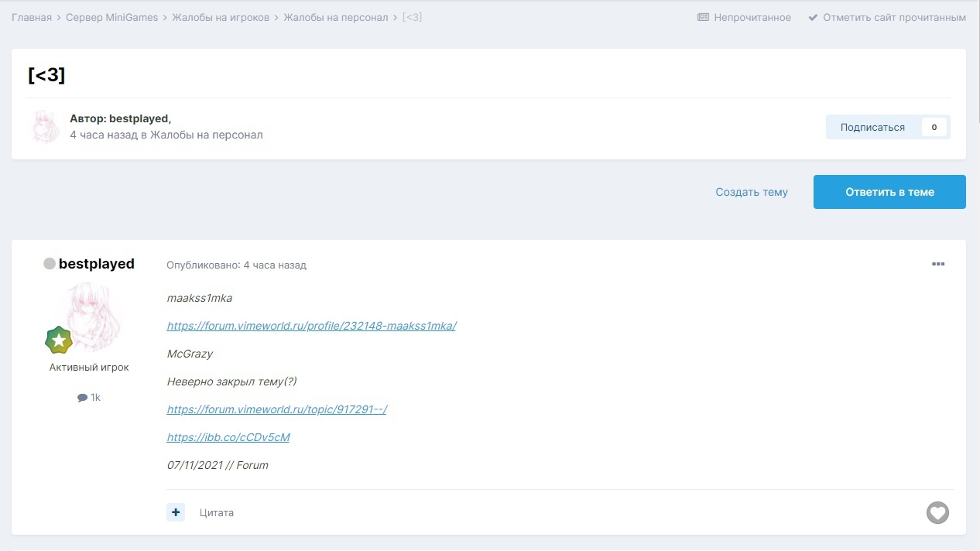This screenshot has height=551, width=980.
Task: Open the maakss1mka profile URL link
Action: pyautogui.click(x=311, y=326)
